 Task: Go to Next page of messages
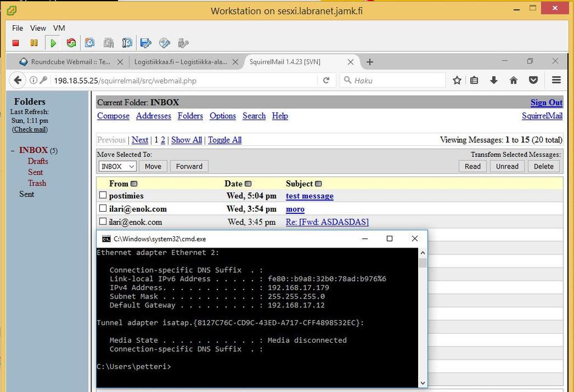pyautogui.click(x=140, y=140)
